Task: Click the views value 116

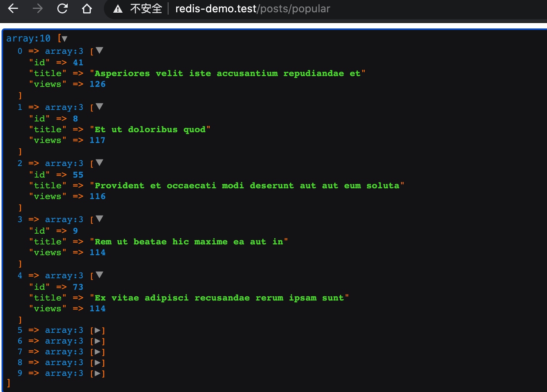Action: tap(98, 196)
